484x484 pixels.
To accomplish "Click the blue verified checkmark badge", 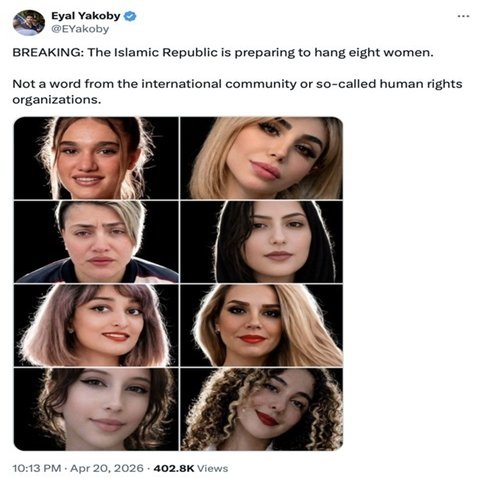I will 130,16.
